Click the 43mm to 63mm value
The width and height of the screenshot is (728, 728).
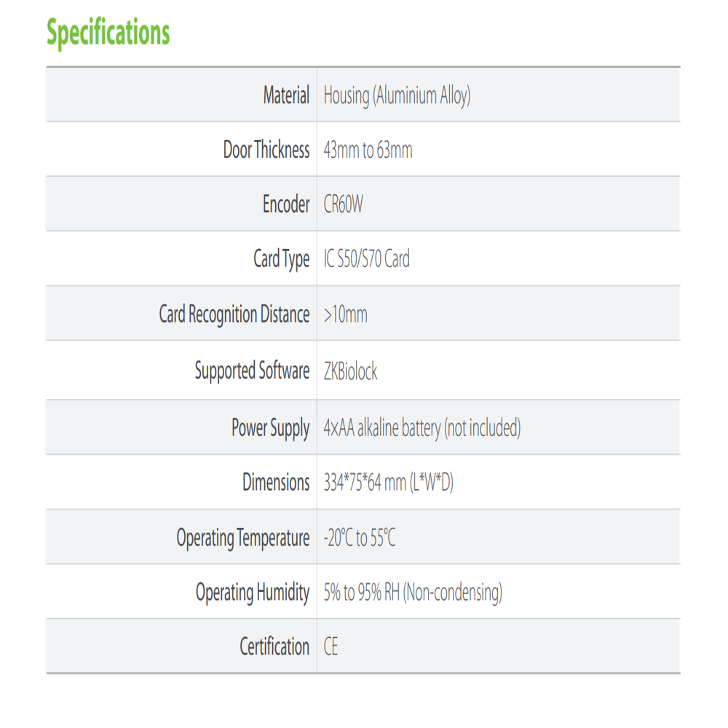(x=368, y=150)
